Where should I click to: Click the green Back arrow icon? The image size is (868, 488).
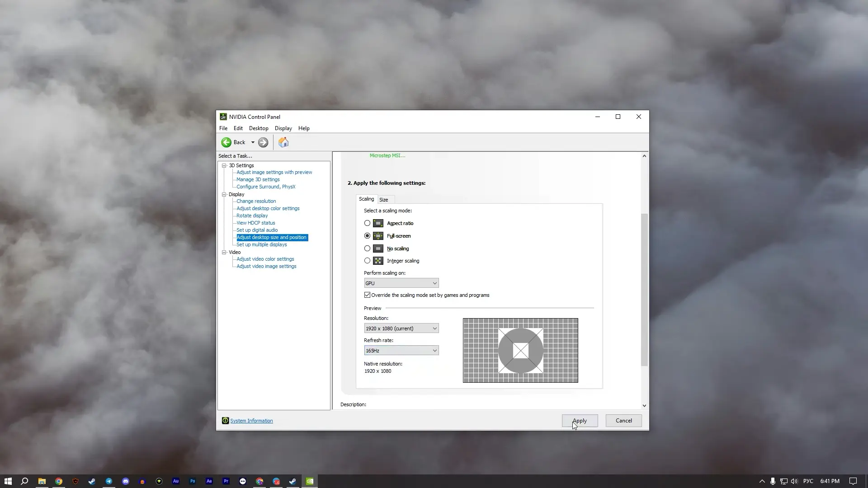click(226, 142)
